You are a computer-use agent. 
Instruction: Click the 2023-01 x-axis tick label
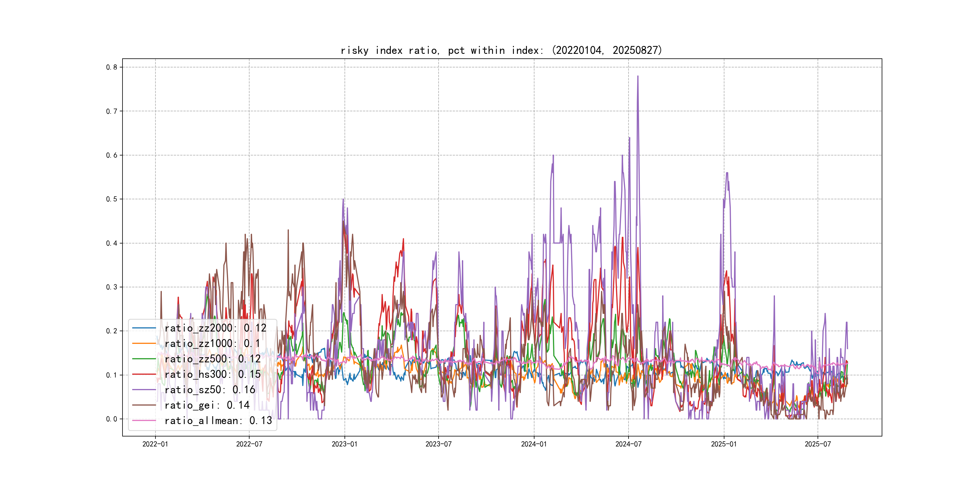(345, 444)
